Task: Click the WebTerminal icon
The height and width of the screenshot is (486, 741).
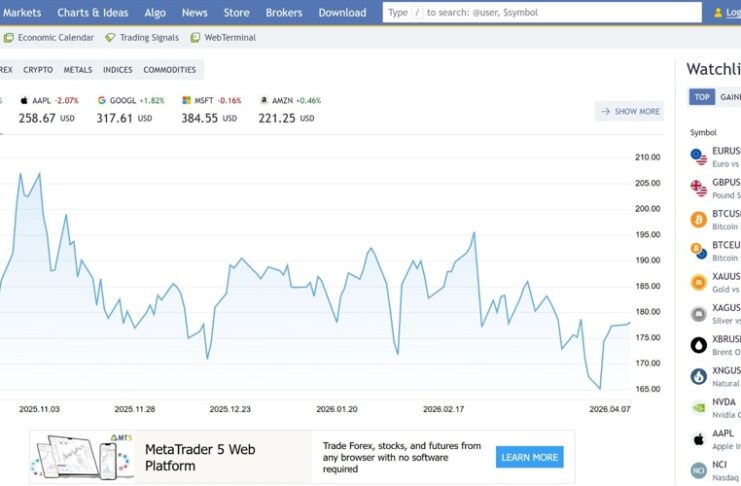Action: pos(195,38)
